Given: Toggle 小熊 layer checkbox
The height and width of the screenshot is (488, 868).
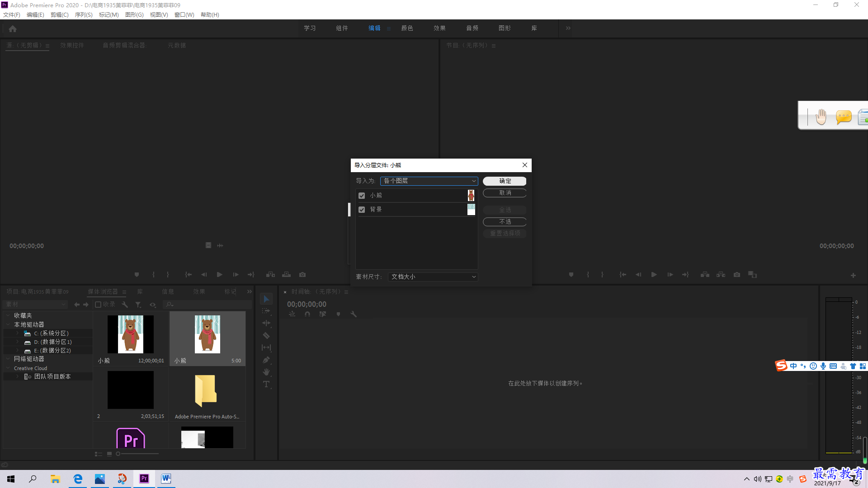Looking at the screenshot, I should [362, 196].
